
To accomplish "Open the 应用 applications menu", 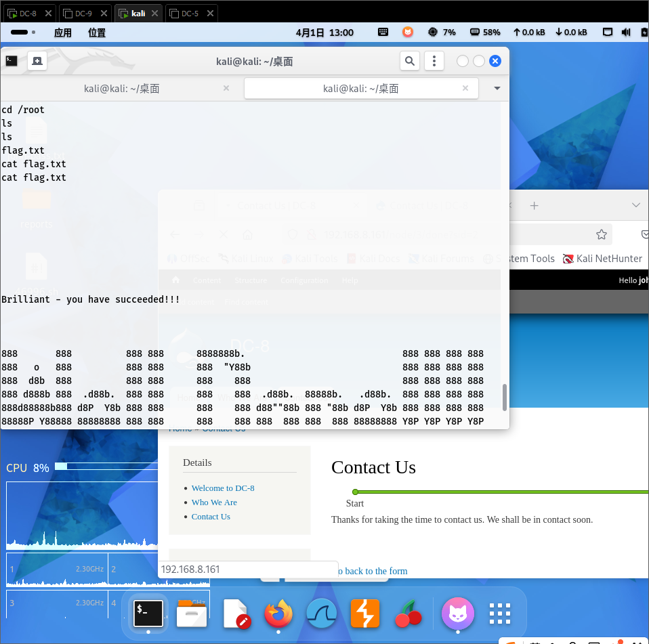I will pos(63,33).
